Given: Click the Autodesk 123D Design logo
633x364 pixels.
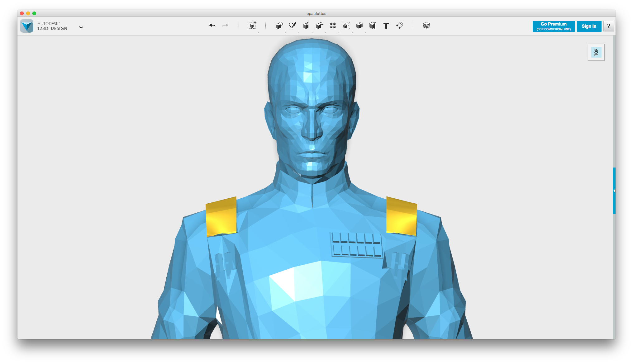Looking at the screenshot, I should (x=27, y=26).
